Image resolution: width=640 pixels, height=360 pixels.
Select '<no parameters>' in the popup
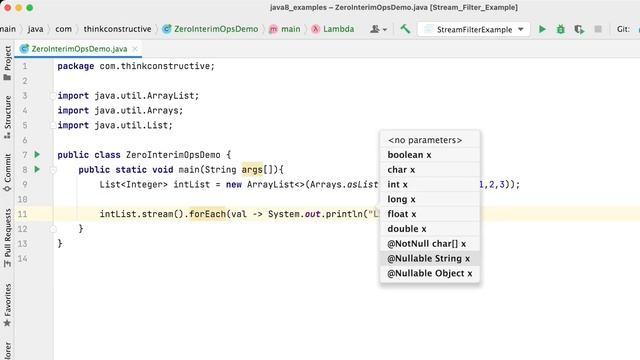pos(429,140)
